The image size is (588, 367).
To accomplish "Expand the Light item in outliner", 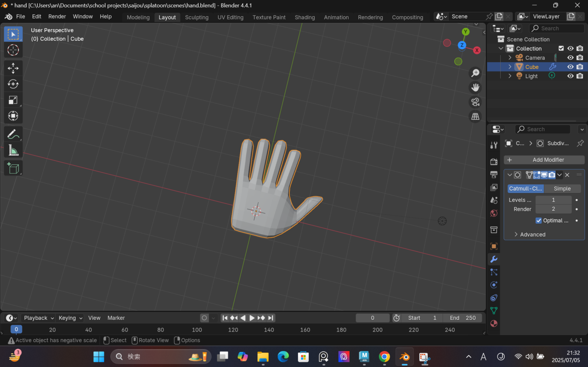I will [510, 76].
